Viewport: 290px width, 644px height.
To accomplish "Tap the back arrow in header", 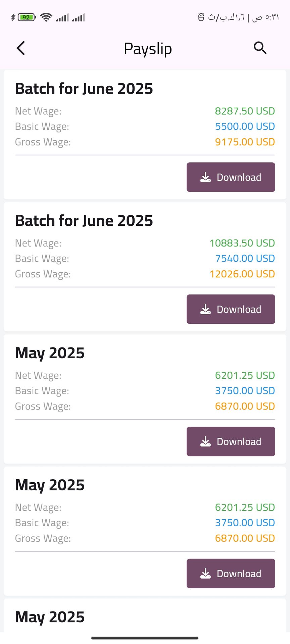I will 21,48.
